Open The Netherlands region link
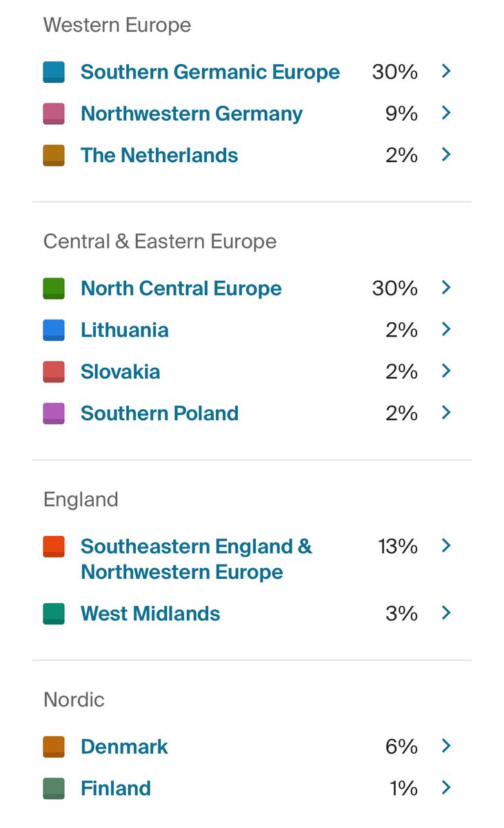Screen dimensions: 504x828 pos(159,155)
